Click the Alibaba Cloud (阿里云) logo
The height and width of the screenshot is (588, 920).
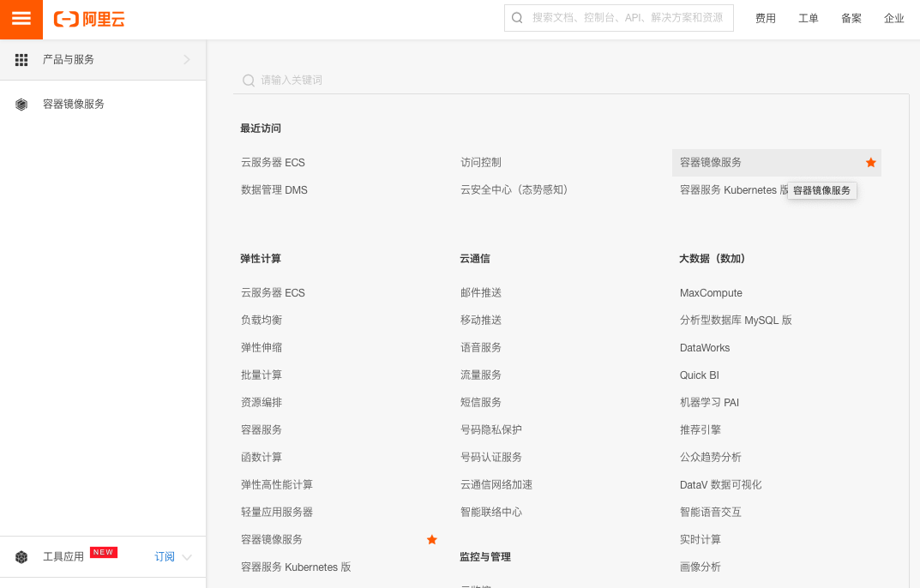[x=88, y=19]
